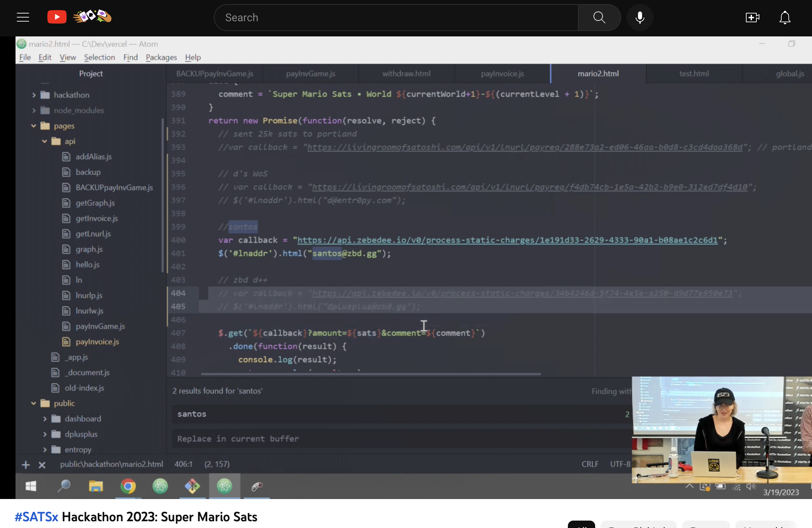Click the YouTube logo icon
This screenshot has width=812, height=528.
[x=57, y=17]
